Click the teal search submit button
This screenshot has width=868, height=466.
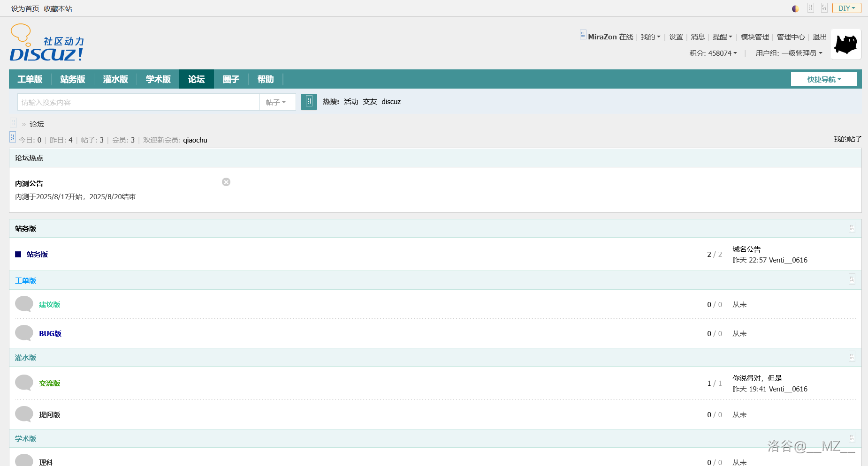click(x=309, y=102)
